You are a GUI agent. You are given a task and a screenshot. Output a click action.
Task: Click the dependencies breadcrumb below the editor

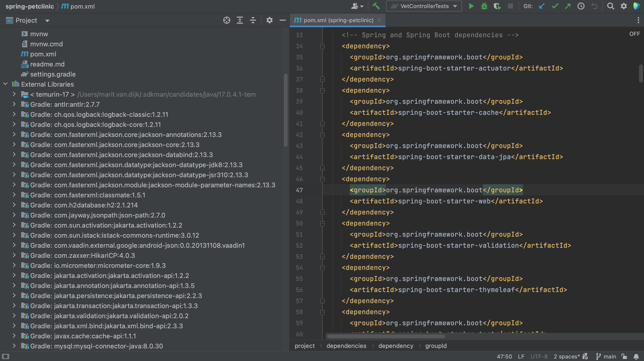click(x=346, y=346)
